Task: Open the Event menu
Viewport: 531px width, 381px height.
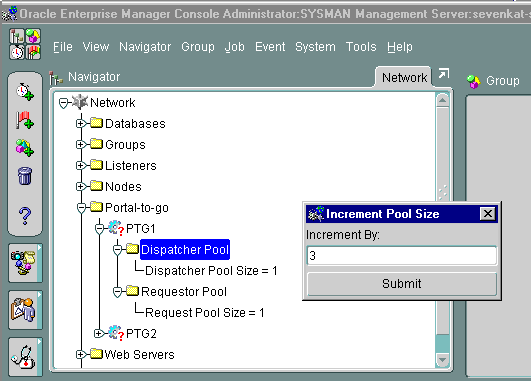Action: coord(270,47)
